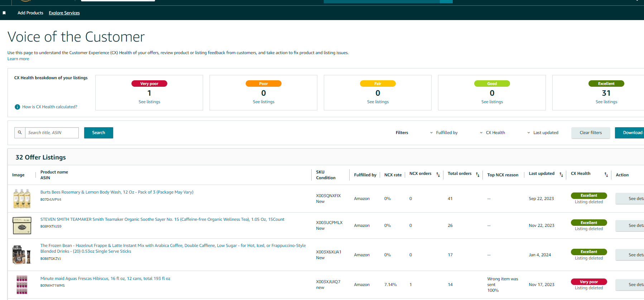Sort by CX Health column arrows
The width and height of the screenshot is (644, 300).
(x=606, y=175)
